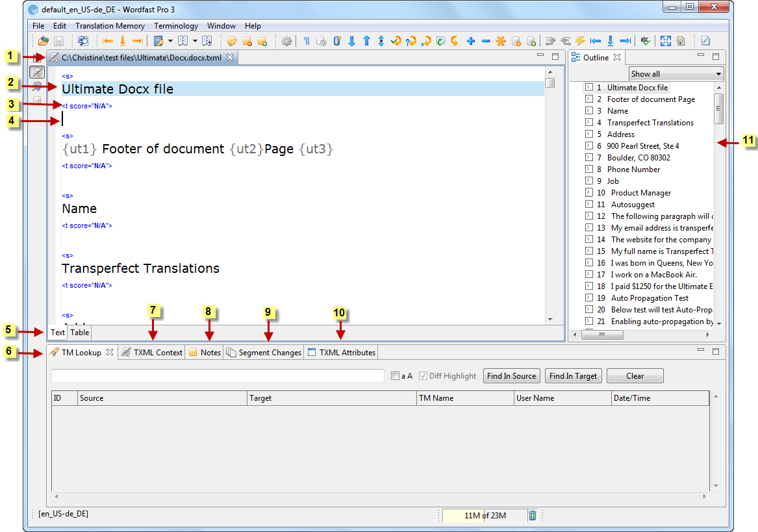Open the Segment Changes tab

264,353
